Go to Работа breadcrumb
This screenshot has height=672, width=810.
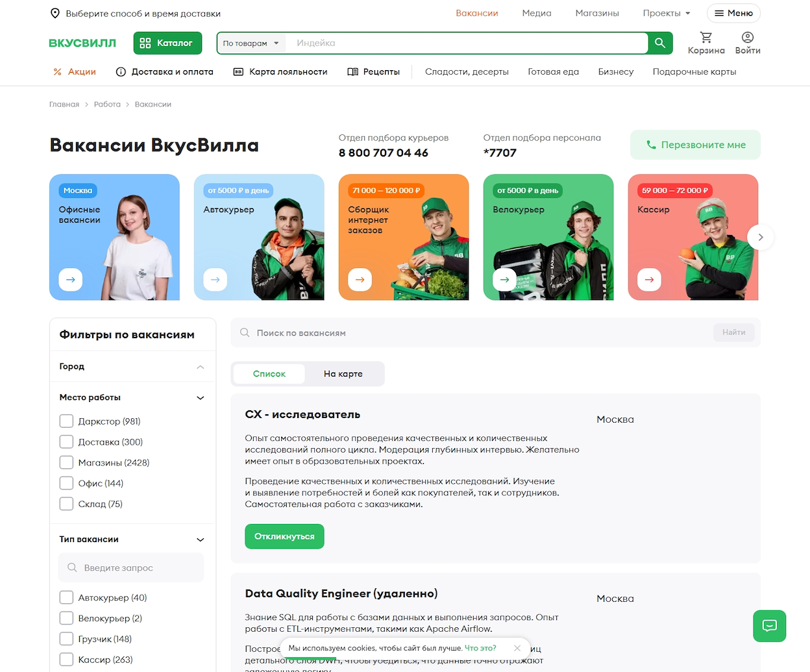107,104
